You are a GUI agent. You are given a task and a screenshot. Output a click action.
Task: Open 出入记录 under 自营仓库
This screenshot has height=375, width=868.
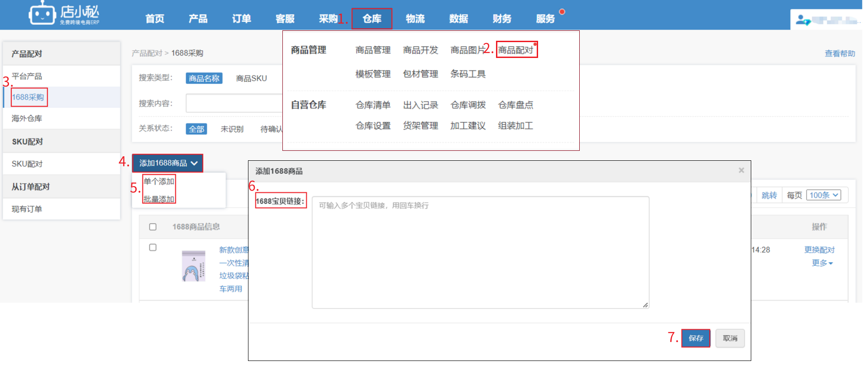(420, 105)
